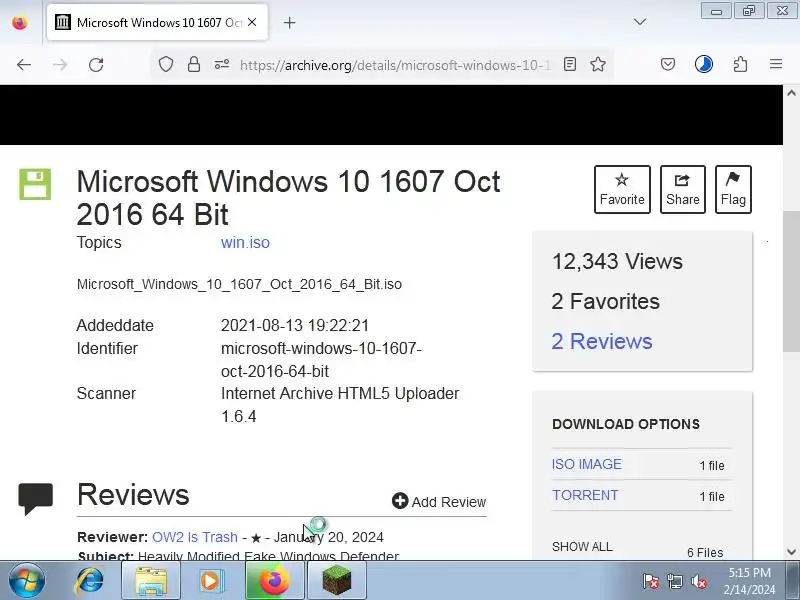
Task: Jump to the 2 Reviews link
Action: coord(602,341)
